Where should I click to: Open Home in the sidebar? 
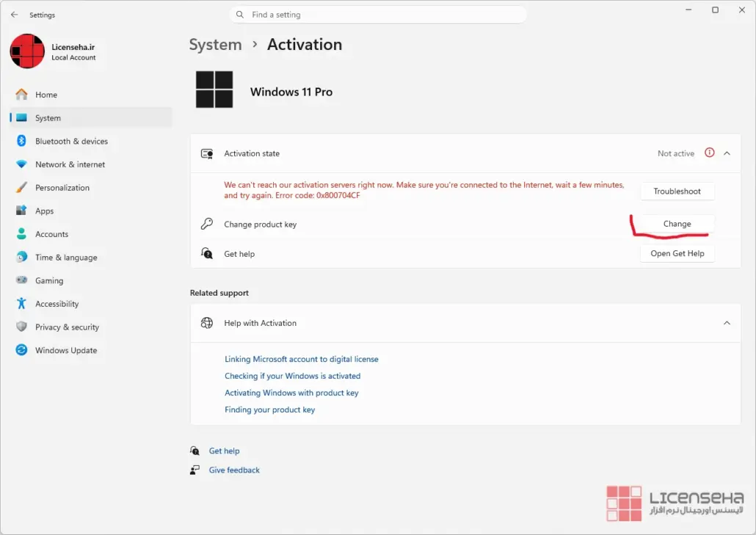[x=90, y=95]
